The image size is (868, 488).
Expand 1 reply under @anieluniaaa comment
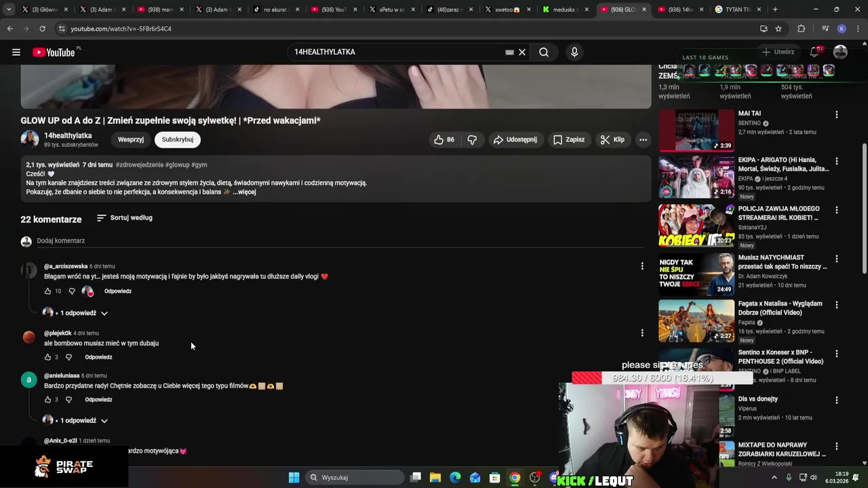76,420
